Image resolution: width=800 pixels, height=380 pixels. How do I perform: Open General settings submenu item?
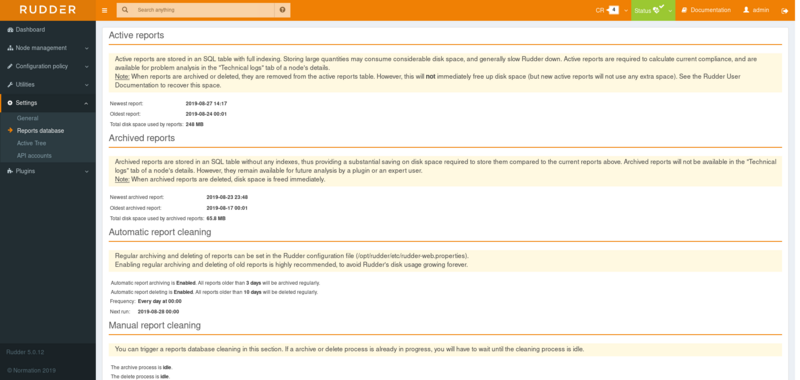tap(28, 118)
